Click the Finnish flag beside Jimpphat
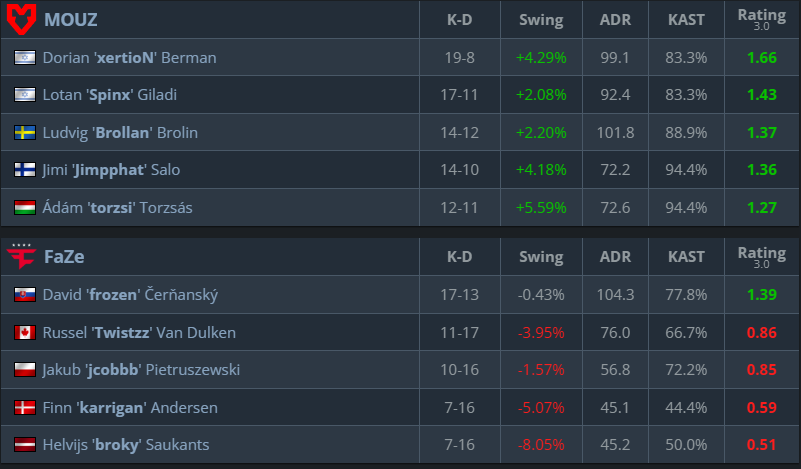This screenshot has width=801, height=469. click(x=25, y=171)
